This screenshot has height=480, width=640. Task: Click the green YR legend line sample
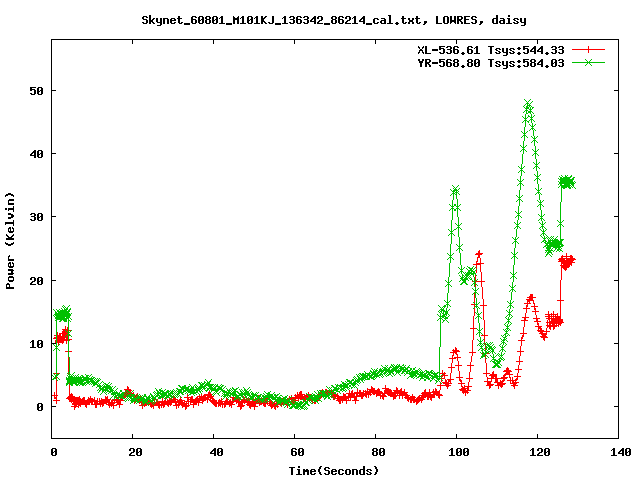[588, 62]
